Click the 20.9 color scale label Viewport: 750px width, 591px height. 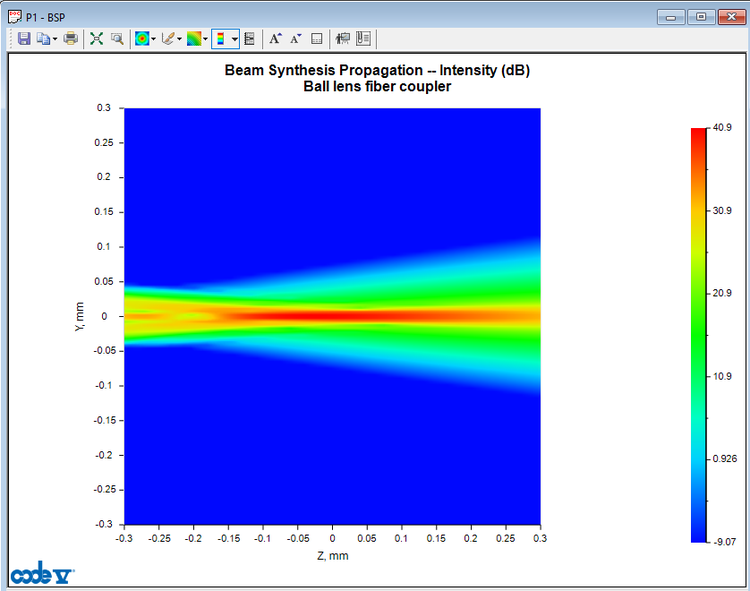click(x=722, y=293)
